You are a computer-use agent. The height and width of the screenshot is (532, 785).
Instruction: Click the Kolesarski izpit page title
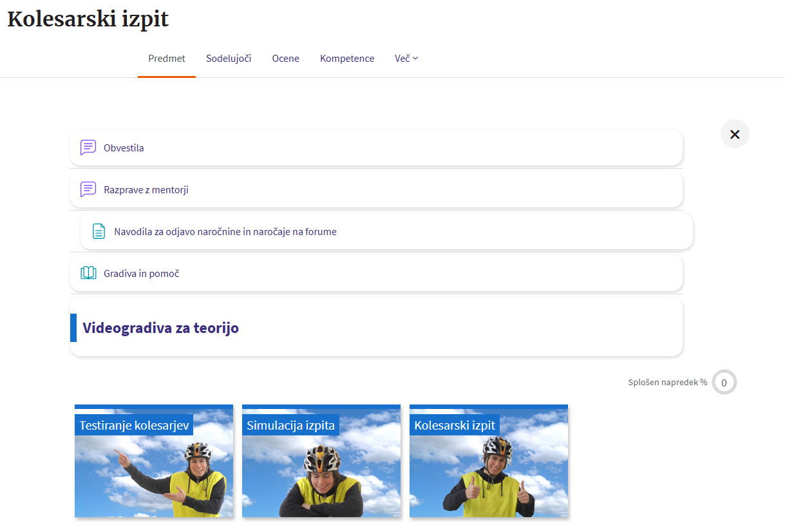[x=88, y=19]
